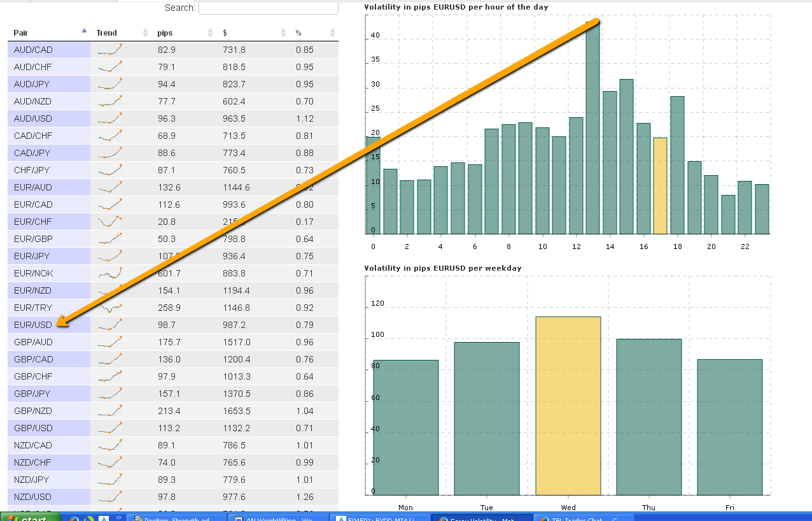Sort by the % column header

[314, 32]
